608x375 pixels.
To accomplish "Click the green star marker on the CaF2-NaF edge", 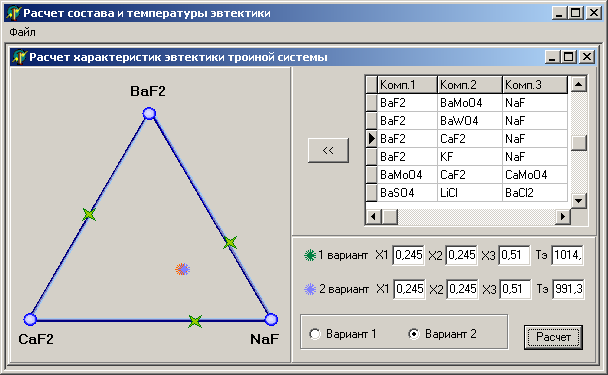I will pos(195,321).
